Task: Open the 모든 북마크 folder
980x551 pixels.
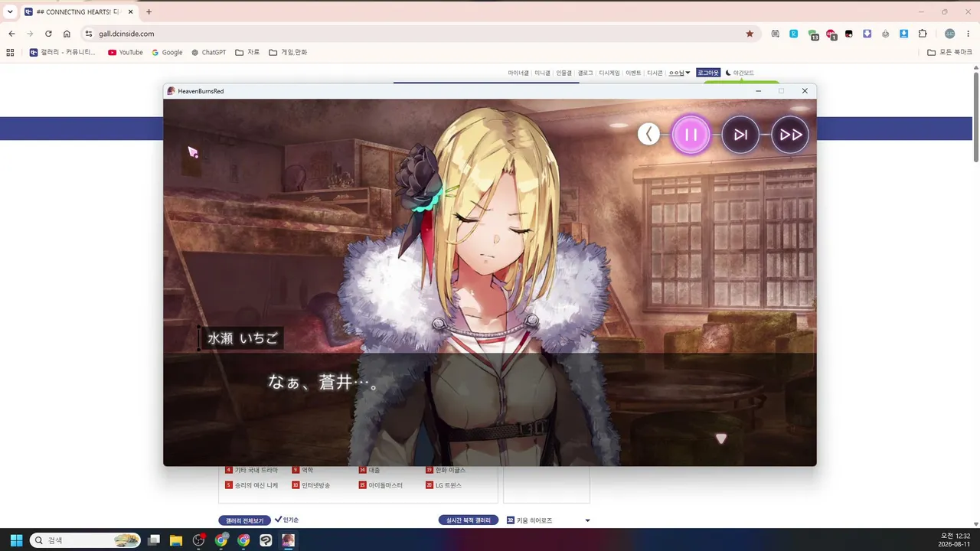Action: coord(950,52)
